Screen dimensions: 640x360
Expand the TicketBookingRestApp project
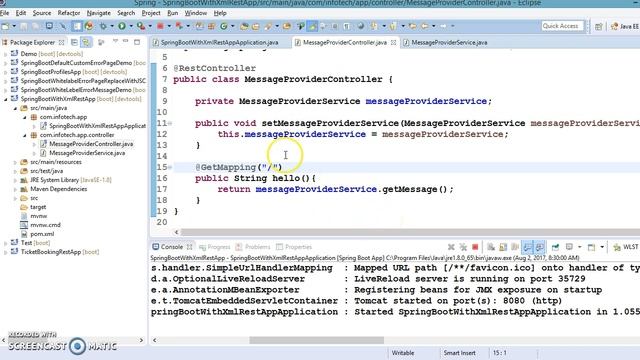click(5, 252)
